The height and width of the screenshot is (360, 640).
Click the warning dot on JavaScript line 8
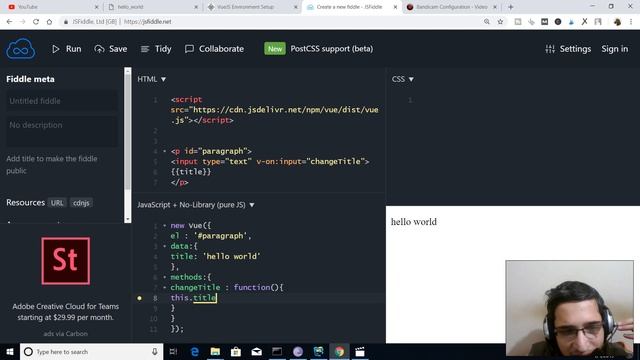click(140, 298)
